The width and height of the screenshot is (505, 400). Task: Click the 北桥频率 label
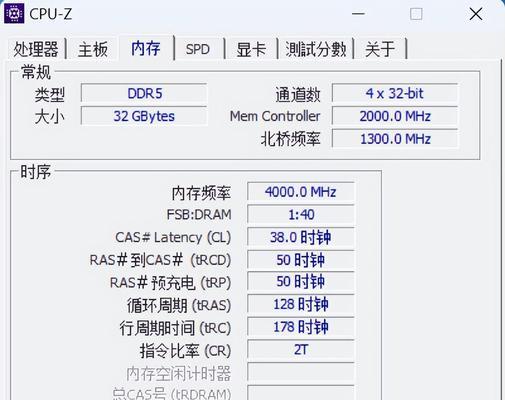(x=290, y=139)
